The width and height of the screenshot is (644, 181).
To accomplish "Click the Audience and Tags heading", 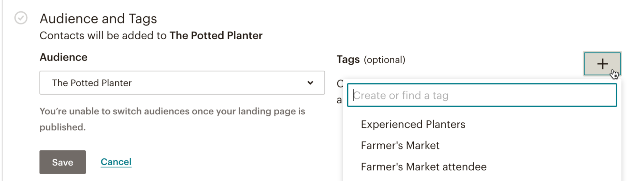I will [98, 19].
